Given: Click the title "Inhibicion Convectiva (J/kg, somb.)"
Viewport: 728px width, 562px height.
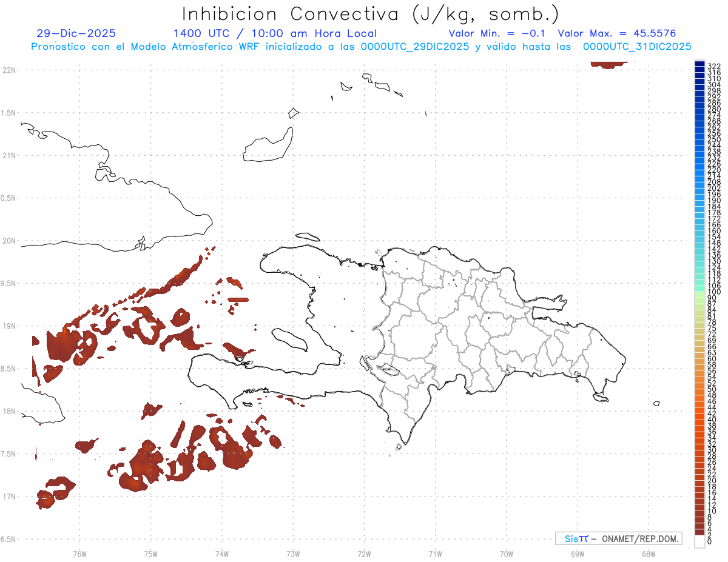Looking at the screenshot, I should point(370,13).
